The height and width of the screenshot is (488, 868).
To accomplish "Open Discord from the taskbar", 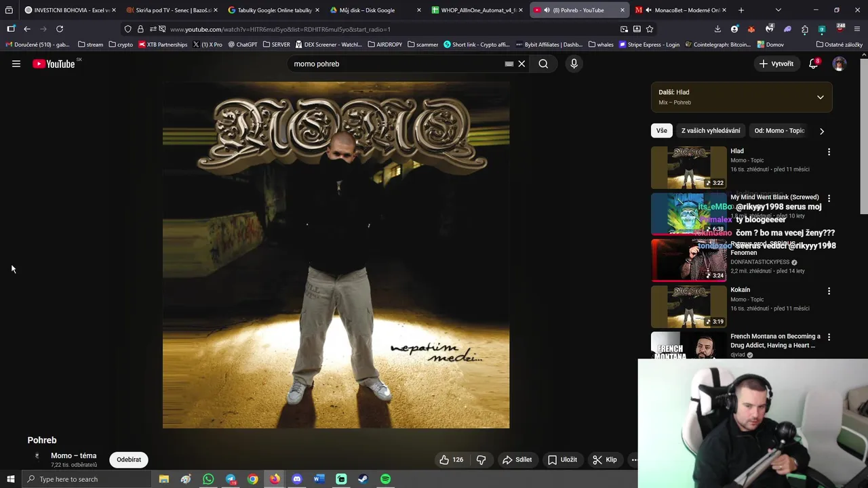I will point(297,479).
